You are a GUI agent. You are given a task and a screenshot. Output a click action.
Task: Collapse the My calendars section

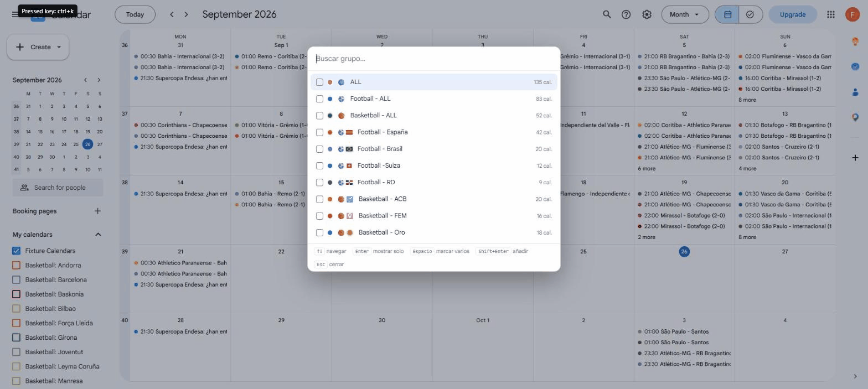point(98,235)
